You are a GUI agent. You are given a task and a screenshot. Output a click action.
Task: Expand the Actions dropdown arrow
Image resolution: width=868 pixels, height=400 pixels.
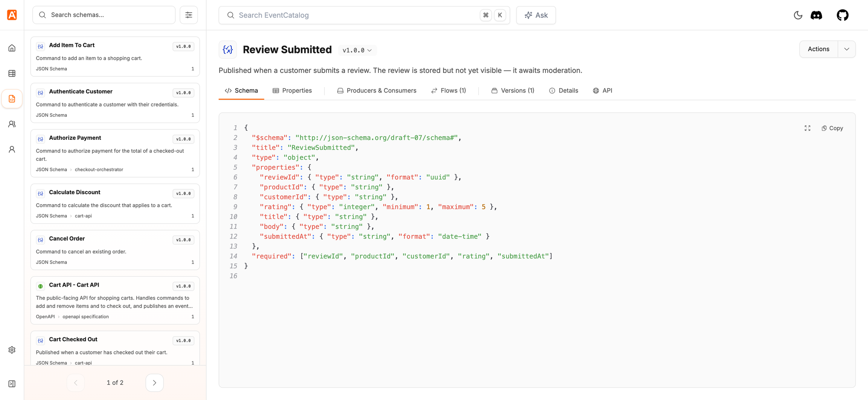[x=847, y=49]
